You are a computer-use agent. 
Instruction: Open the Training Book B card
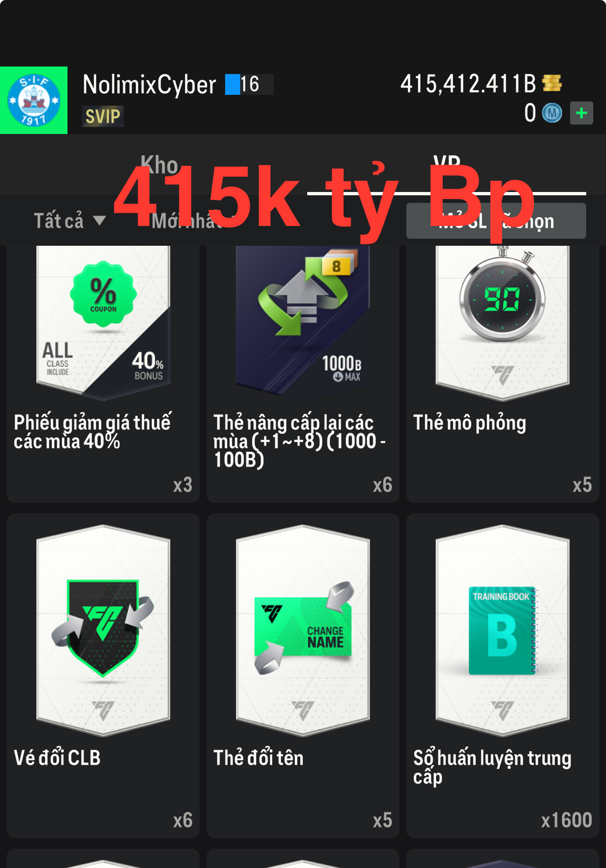(x=503, y=630)
